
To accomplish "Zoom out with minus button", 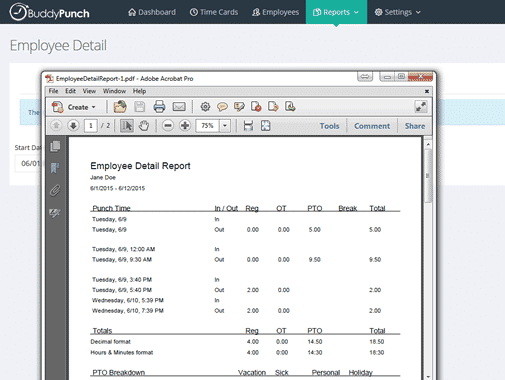I will pyautogui.click(x=168, y=126).
